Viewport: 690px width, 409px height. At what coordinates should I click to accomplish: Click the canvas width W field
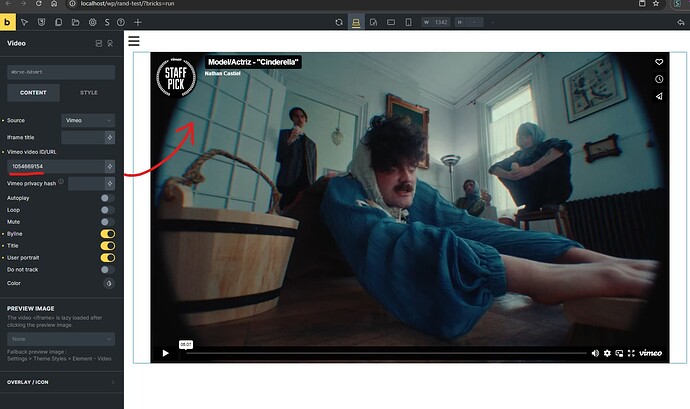tap(436, 22)
